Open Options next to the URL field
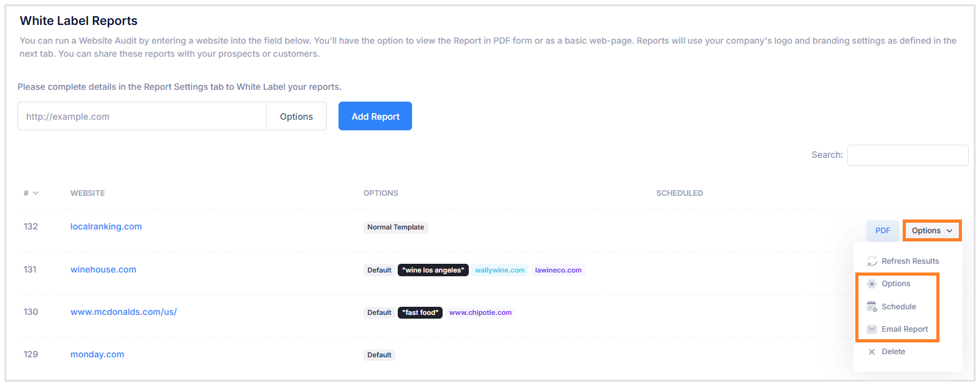This screenshot has width=980, height=386. point(296,117)
